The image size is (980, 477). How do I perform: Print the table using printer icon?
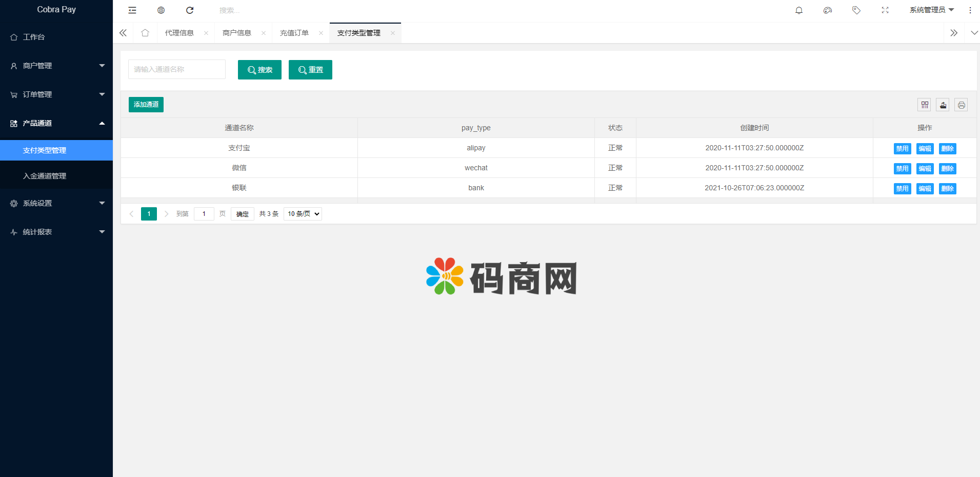click(962, 105)
